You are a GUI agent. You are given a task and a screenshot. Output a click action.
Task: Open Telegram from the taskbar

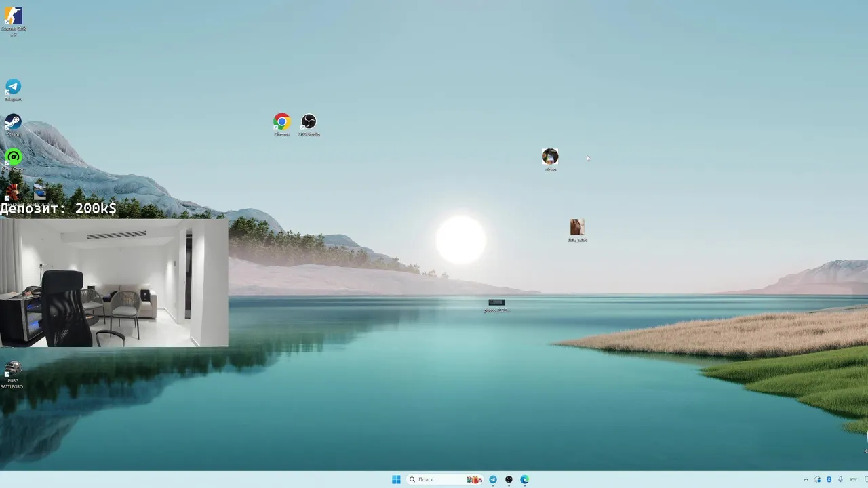[x=493, y=479]
